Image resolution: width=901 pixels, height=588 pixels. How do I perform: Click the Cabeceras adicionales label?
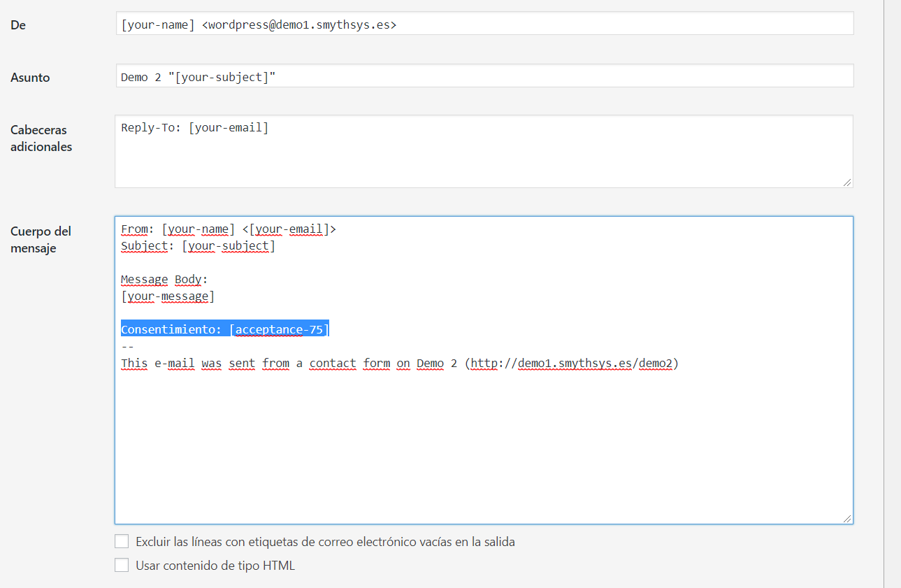click(x=41, y=138)
